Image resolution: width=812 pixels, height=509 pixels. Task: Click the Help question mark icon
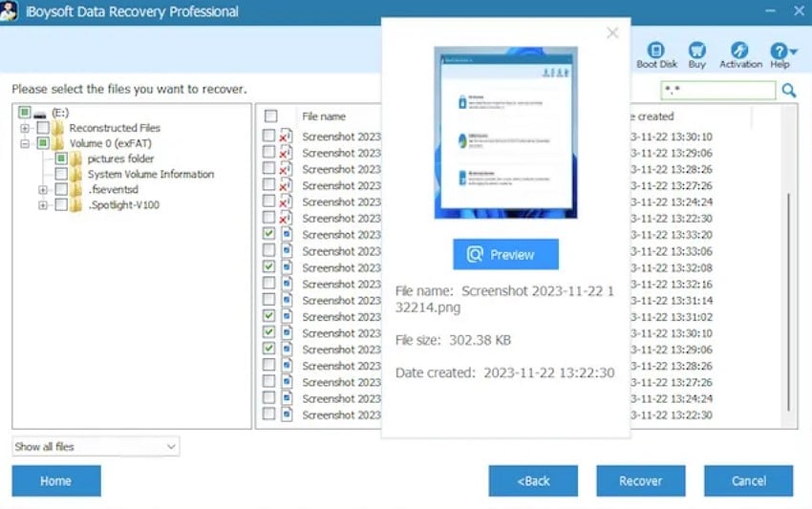(x=779, y=51)
